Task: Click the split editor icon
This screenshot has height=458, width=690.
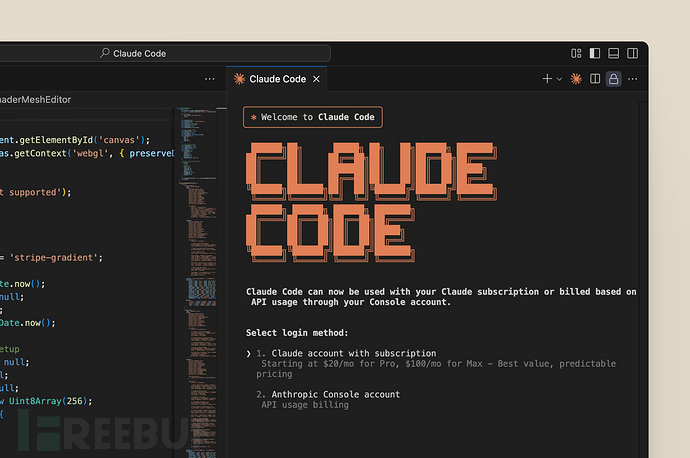Action: click(x=595, y=79)
